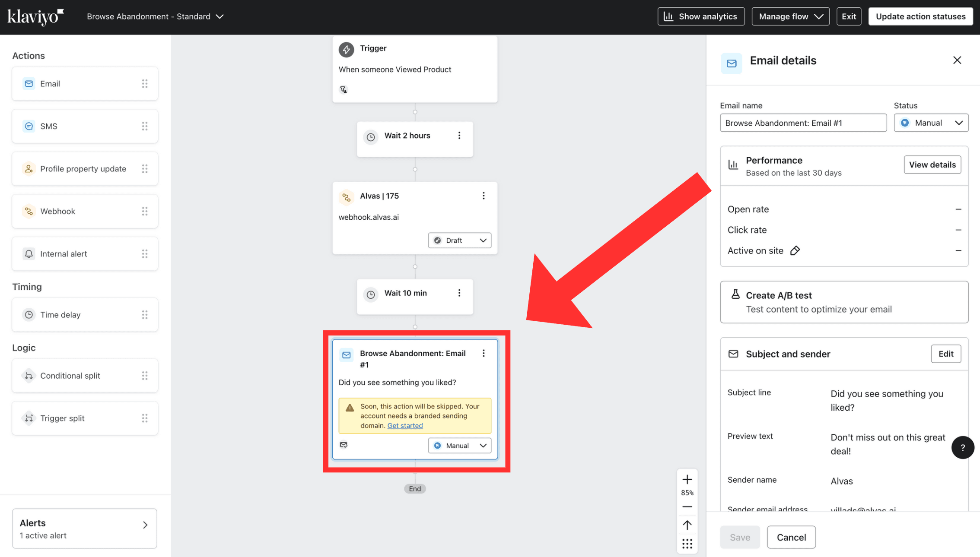Click Show analytics button
The height and width of the screenshot is (557, 980).
(x=701, y=16)
